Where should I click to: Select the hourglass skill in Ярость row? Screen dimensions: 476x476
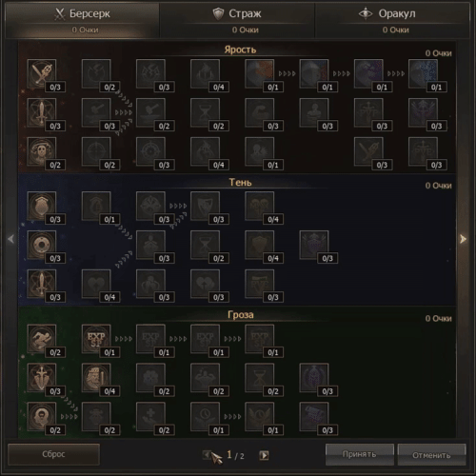pos(206,113)
